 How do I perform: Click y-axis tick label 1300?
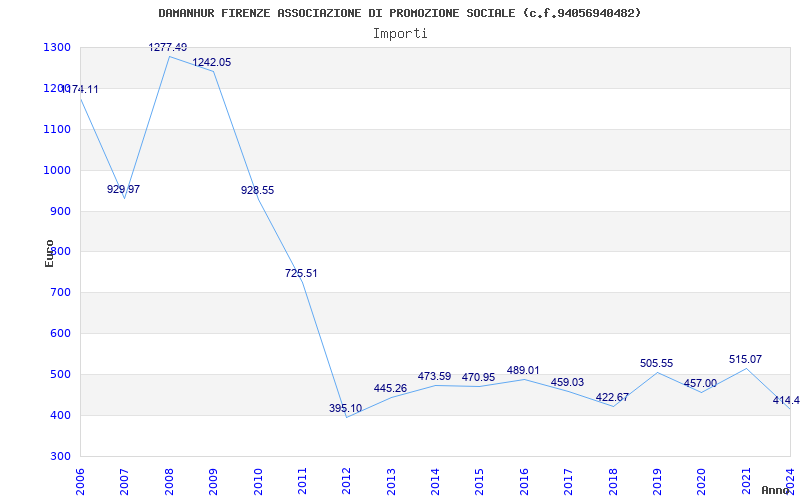[57, 48]
